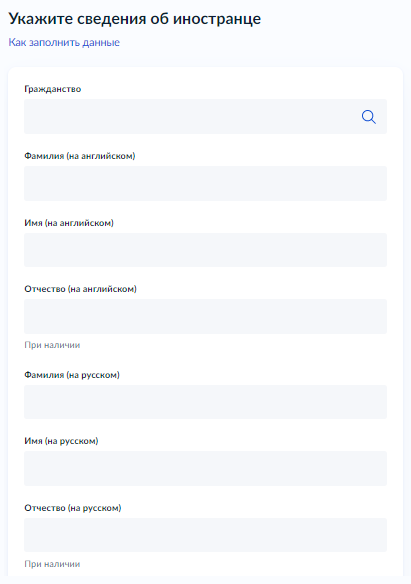Screen dimensions: 411x584
Task: Focus the Отчество (на русском) field
Action: coord(206,535)
